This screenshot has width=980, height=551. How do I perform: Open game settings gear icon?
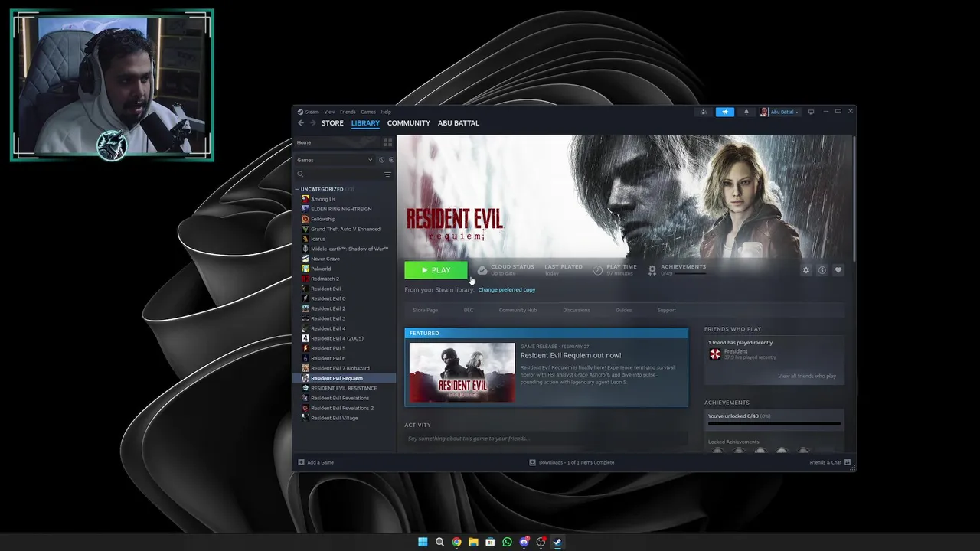pos(805,270)
